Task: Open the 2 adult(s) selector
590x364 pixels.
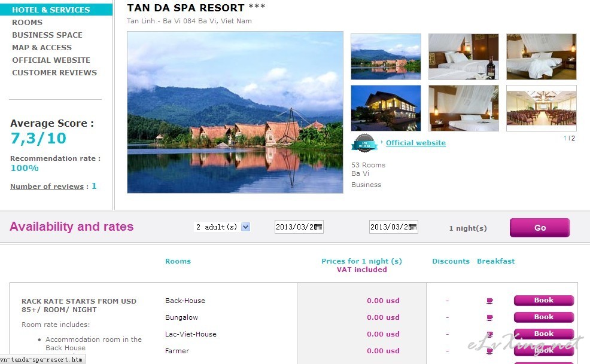Action: click(222, 227)
